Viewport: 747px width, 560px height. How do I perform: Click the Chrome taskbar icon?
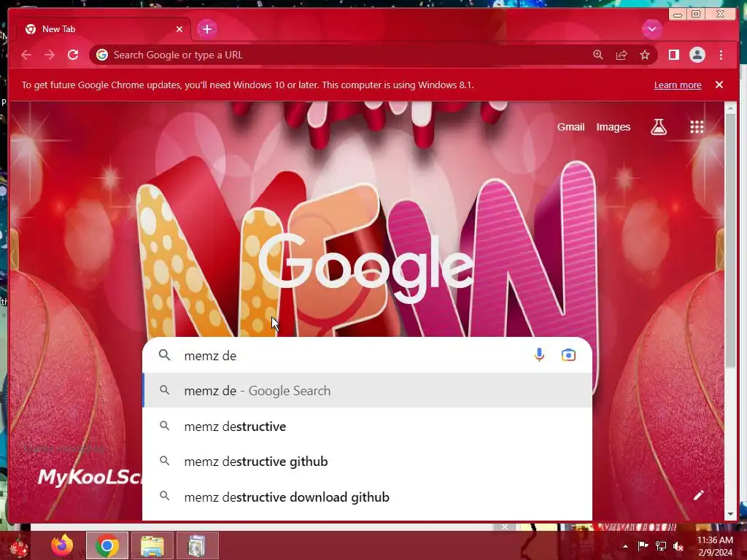[x=107, y=545]
